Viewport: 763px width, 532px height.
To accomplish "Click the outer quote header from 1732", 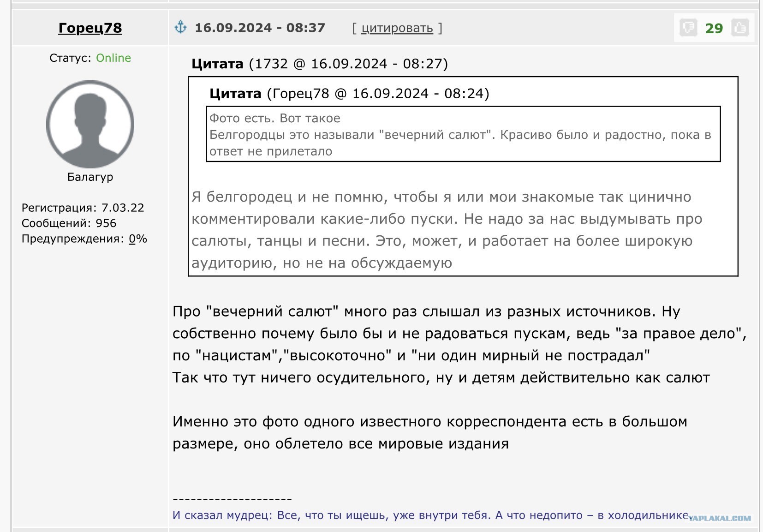I will tap(320, 63).
